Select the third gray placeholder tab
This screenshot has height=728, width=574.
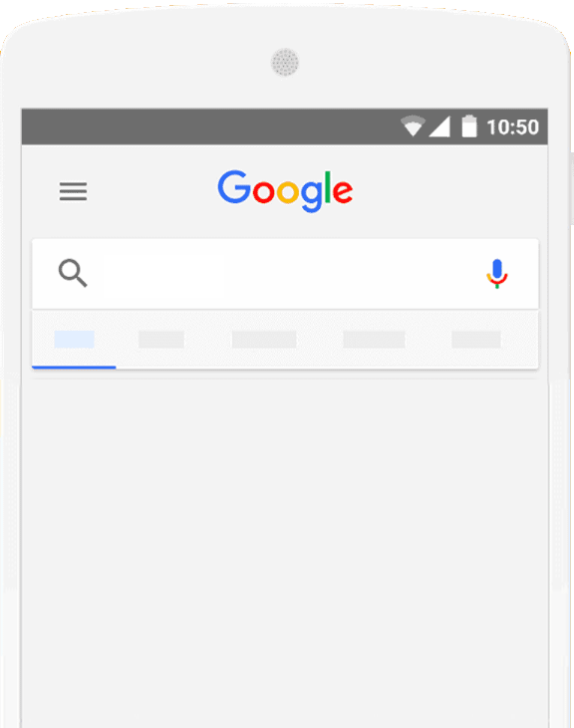pos(264,340)
